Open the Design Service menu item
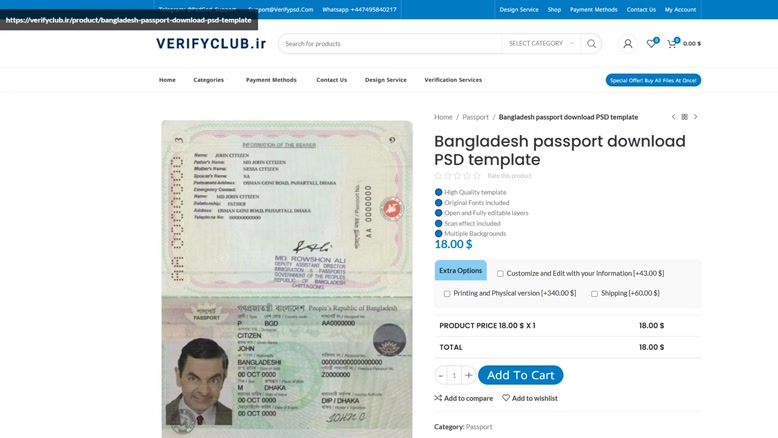 pos(386,80)
